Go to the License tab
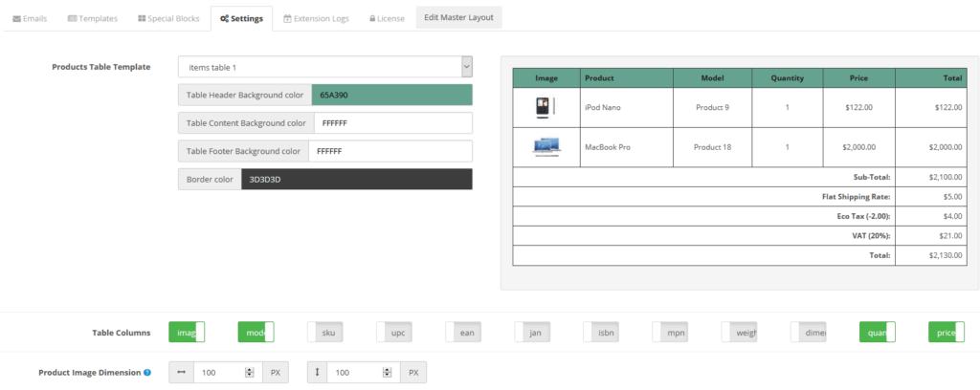980x390 pixels. (387, 19)
